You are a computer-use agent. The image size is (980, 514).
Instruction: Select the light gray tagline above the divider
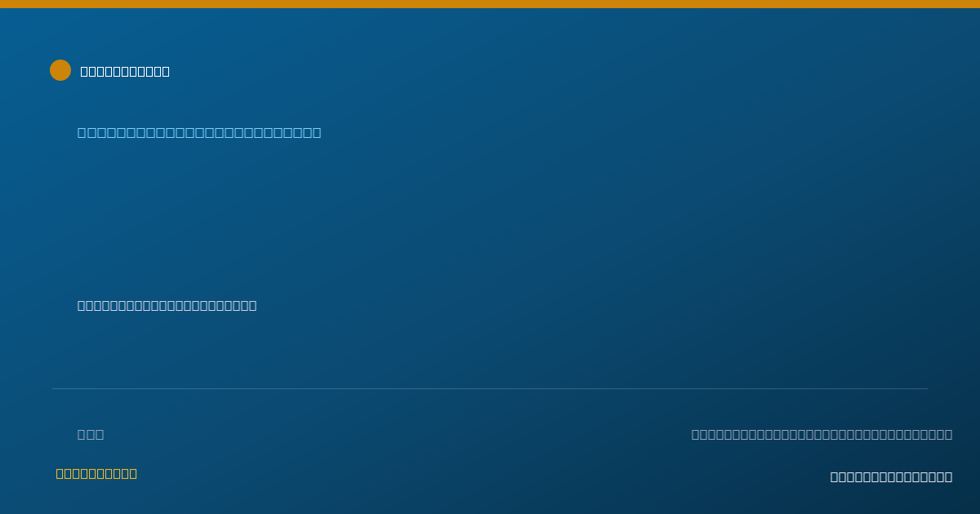(167, 305)
